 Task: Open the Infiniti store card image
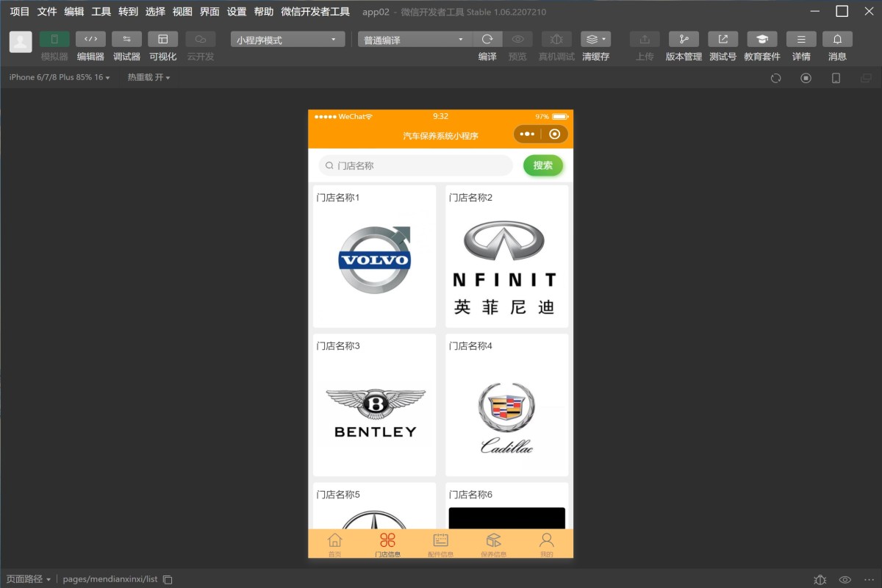click(507, 268)
